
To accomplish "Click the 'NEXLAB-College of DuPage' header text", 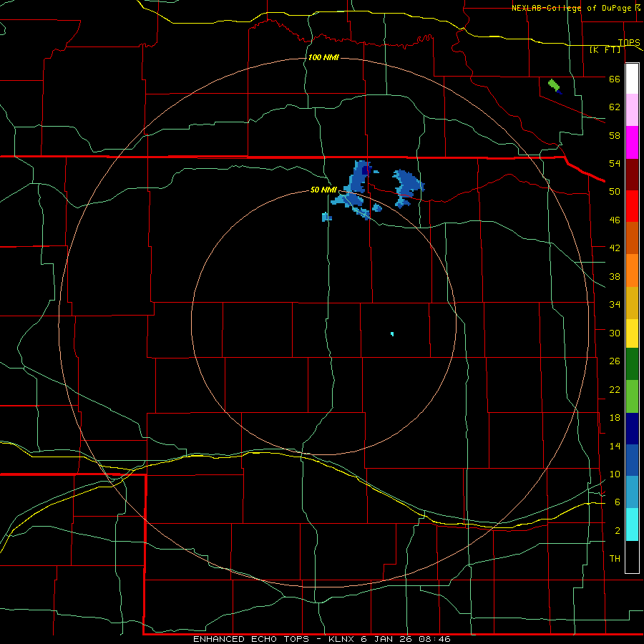I will pos(571,8).
